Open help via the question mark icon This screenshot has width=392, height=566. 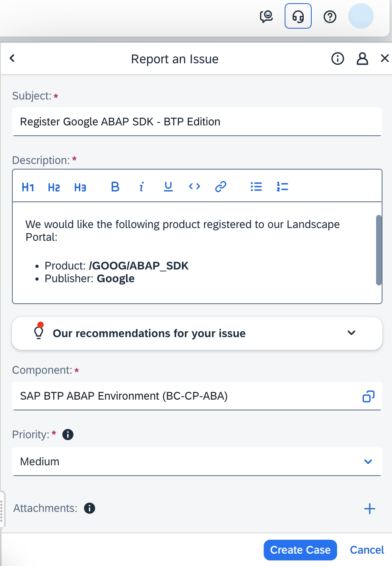pos(330,16)
